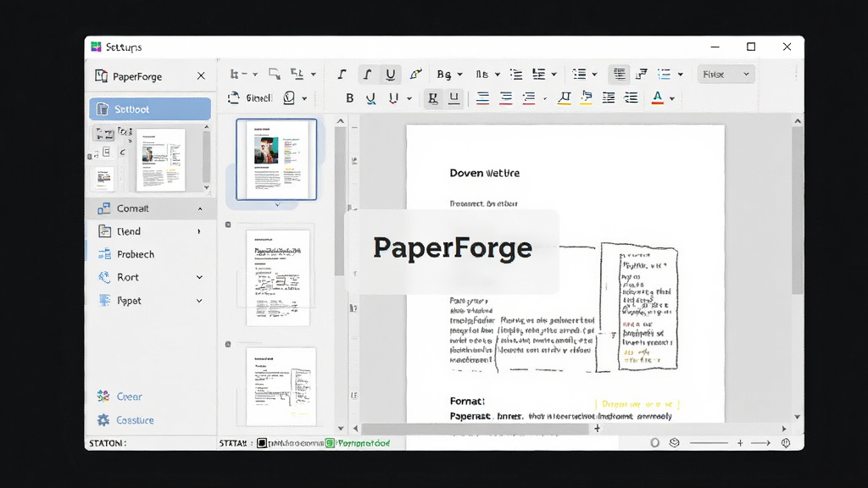This screenshot has width=868, height=488.
Task: Toggle the highlighted Underline U in top row
Action: pos(390,75)
